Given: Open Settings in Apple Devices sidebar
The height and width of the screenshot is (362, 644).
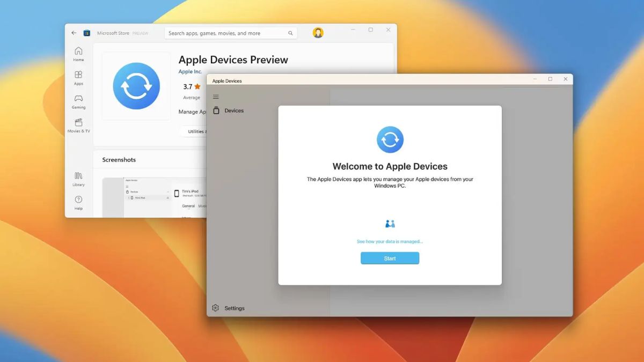Looking at the screenshot, I should [x=229, y=308].
